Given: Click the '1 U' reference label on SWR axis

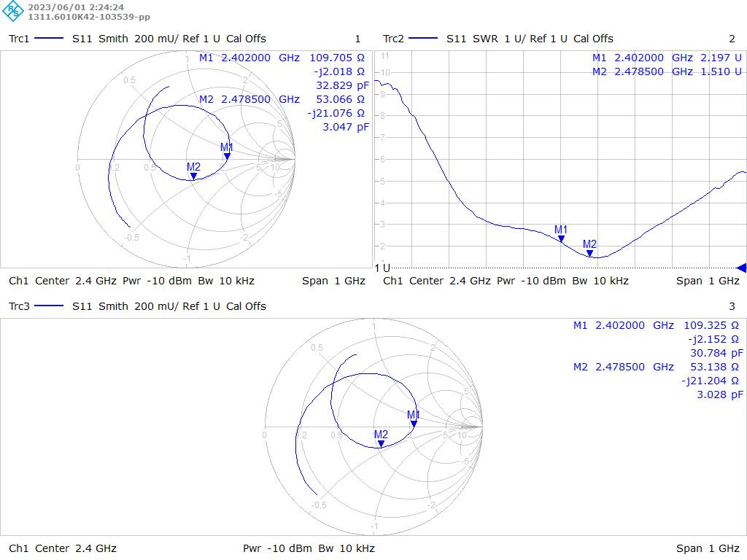Looking at the screenshot, I should point(382,268).
